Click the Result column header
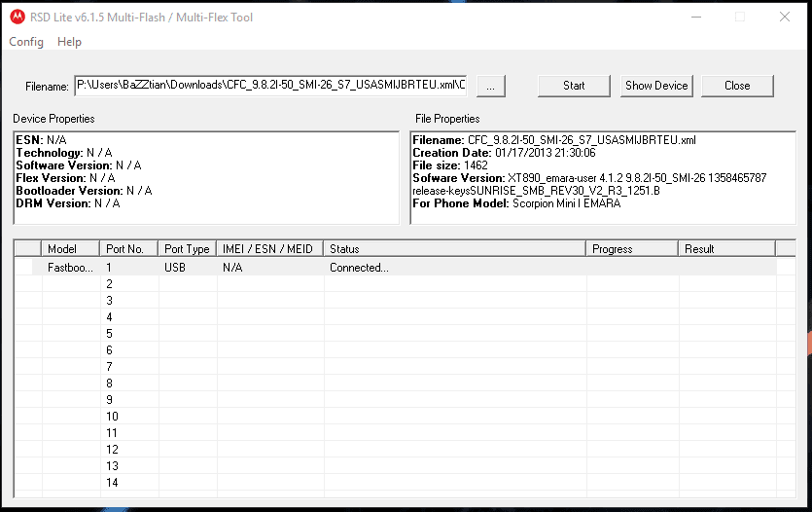 coord(727,249)
